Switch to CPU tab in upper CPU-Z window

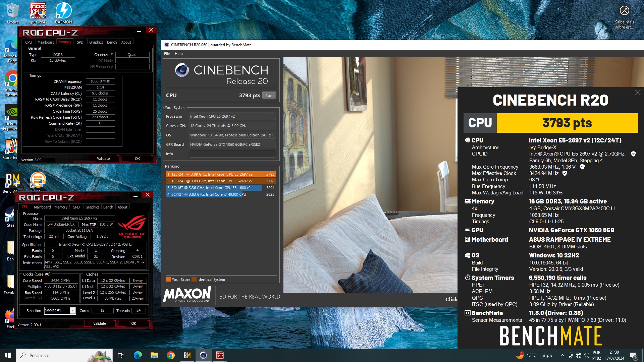(x=29, y=42)
